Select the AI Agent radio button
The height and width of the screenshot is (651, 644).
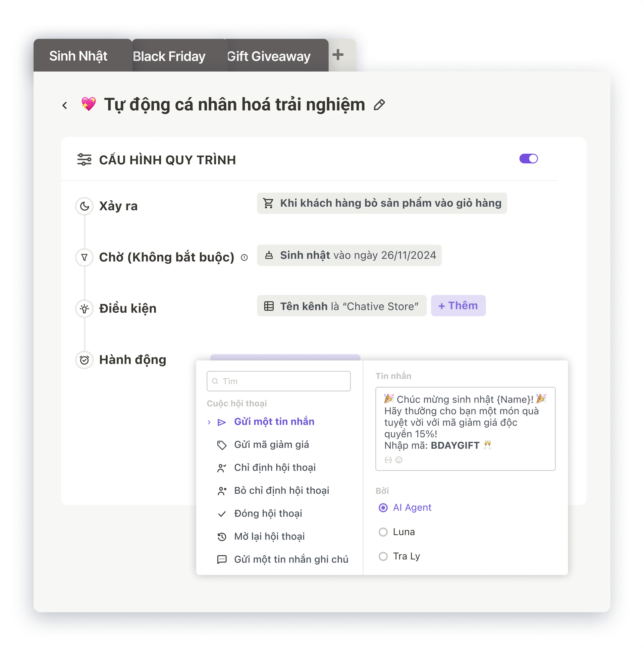point(383,507)
